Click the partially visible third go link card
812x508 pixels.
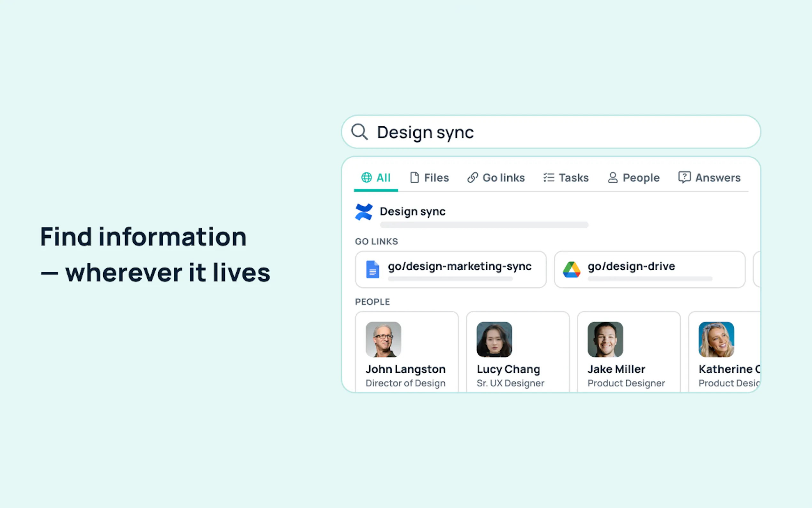[x=757, y=269]
